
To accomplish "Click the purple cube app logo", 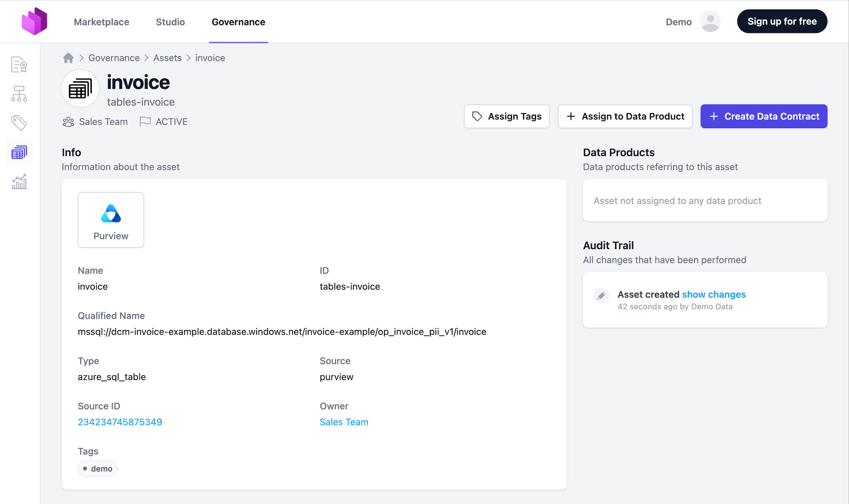I will (x=34, y=21).
